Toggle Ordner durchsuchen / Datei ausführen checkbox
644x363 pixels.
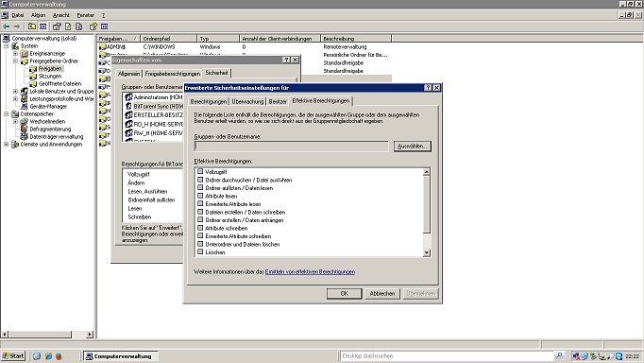[200, 180]
